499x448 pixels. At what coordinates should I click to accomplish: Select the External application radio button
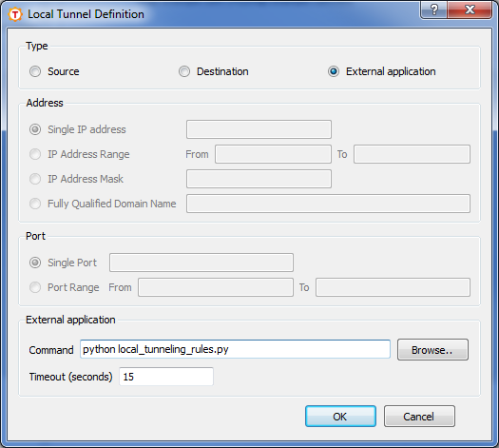(x=334, y=71)
